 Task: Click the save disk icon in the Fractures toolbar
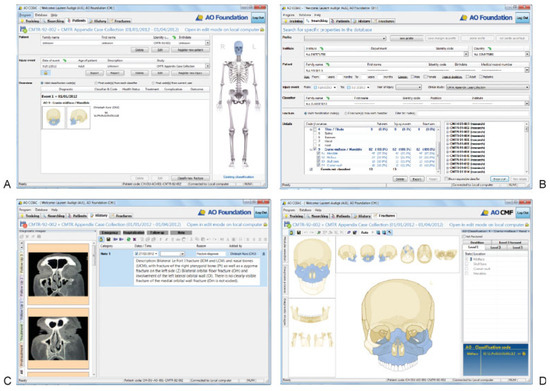point(299,232)
